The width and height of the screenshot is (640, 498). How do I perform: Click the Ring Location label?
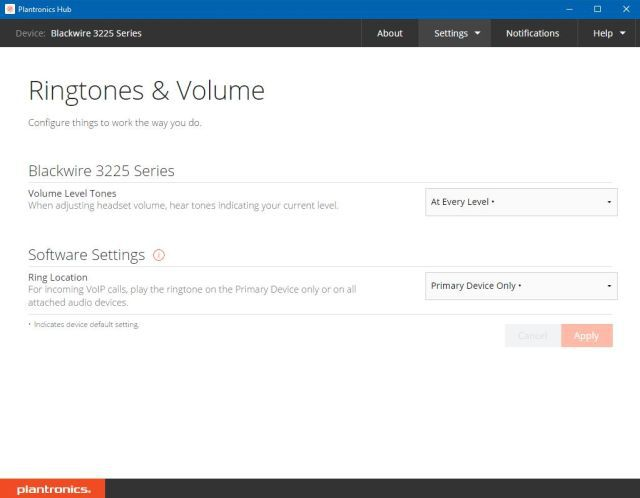point(58,278)
